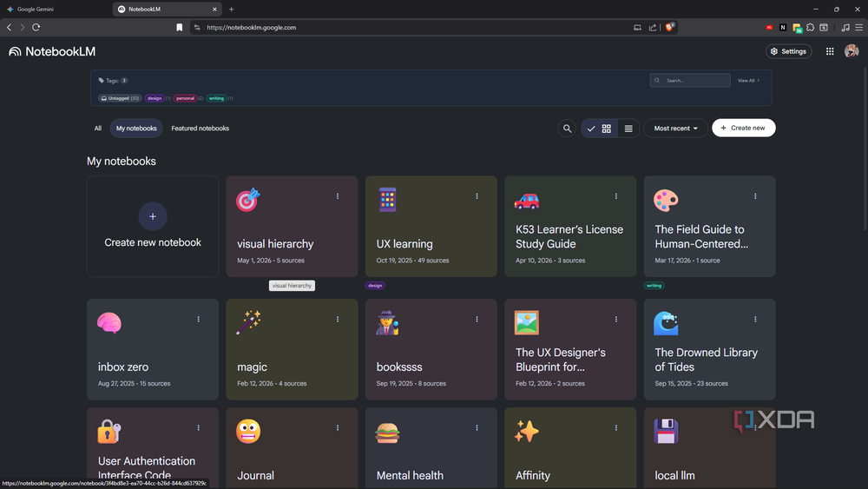868x489 pixels.
Task: Click the lock and key icon on User Authentication card
Action: [109, 432]
